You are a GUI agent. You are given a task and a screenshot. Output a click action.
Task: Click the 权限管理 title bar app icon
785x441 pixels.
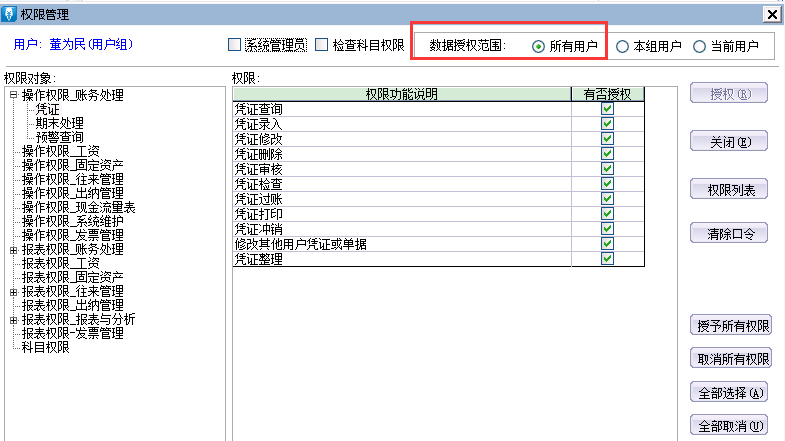click(10, 13)
